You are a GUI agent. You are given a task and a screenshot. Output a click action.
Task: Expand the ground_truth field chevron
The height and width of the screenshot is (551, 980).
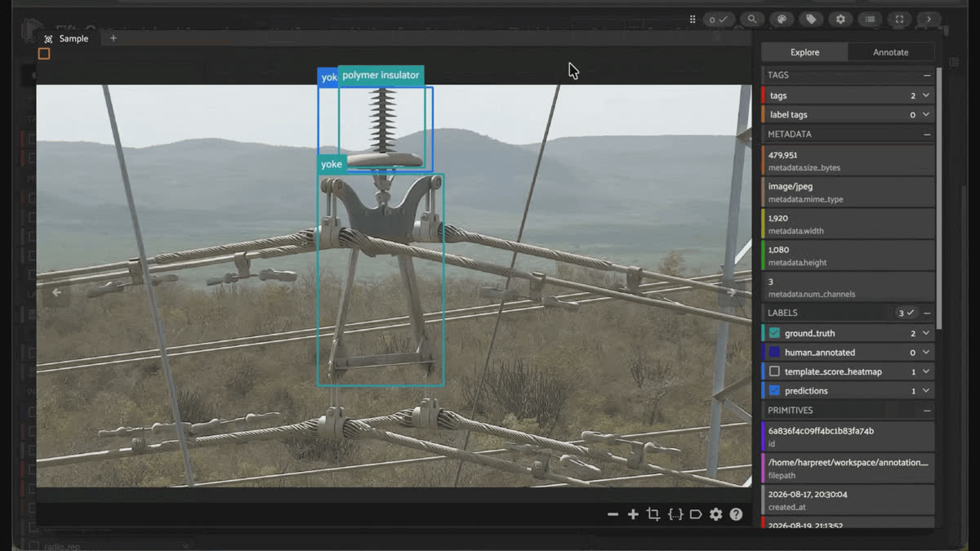[x=926, y=333]
